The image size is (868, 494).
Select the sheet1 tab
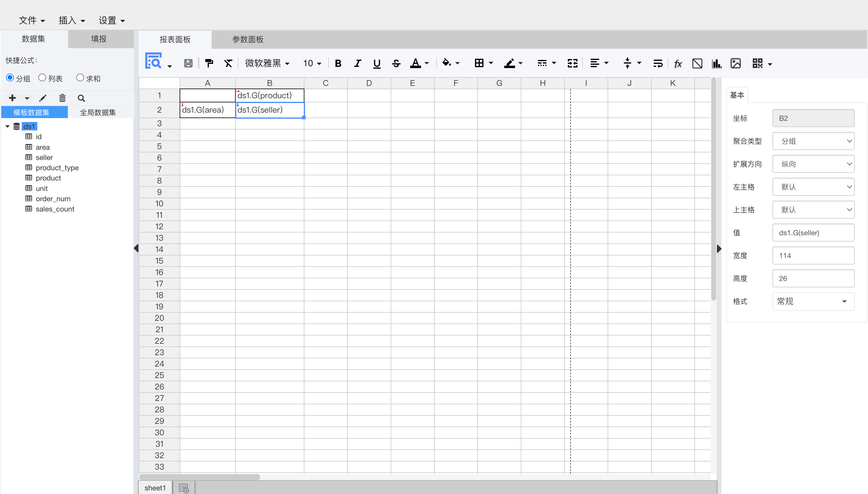155,488
